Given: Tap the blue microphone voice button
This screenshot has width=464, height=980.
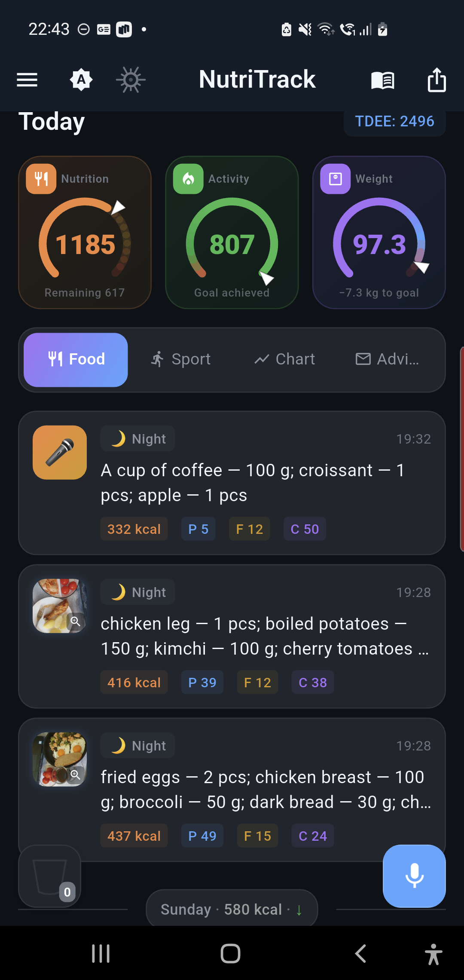Looking at the screenshot, I should pyautogui.click(x=414, y=876).
